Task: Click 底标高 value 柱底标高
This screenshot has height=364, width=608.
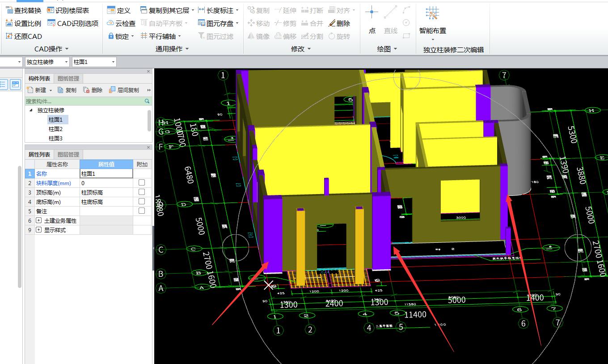Action: [x=106, y=202]
